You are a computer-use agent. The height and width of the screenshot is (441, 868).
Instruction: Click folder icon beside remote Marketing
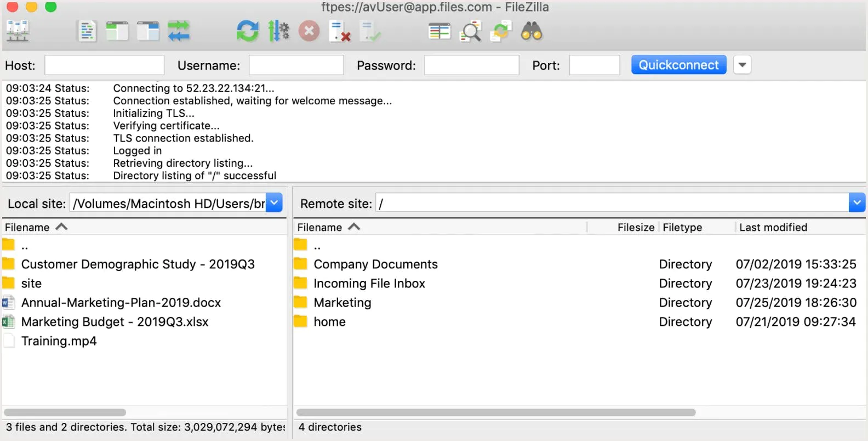click(x=300, y=302)
